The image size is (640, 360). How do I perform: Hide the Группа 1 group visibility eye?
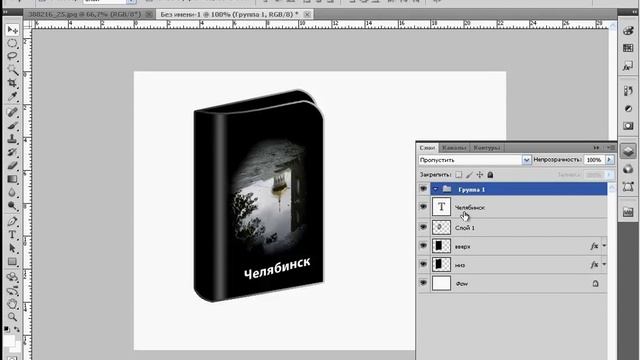coord(423,189)
